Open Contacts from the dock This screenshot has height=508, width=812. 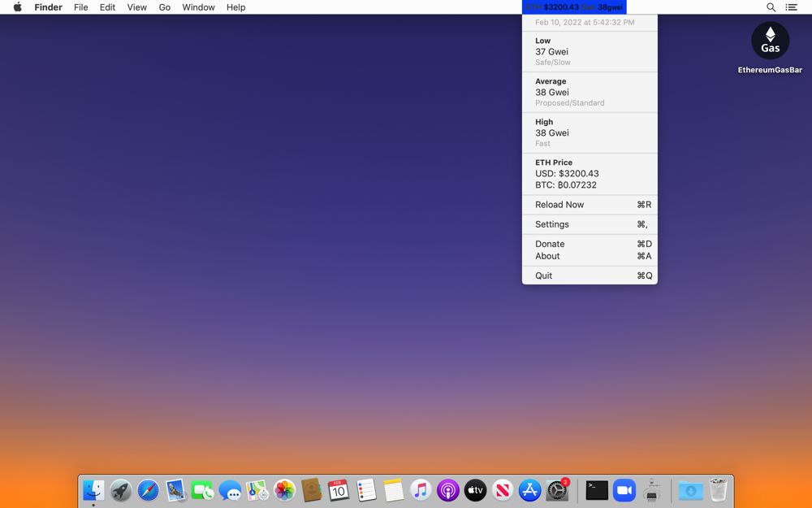click(x=312, y=490)
